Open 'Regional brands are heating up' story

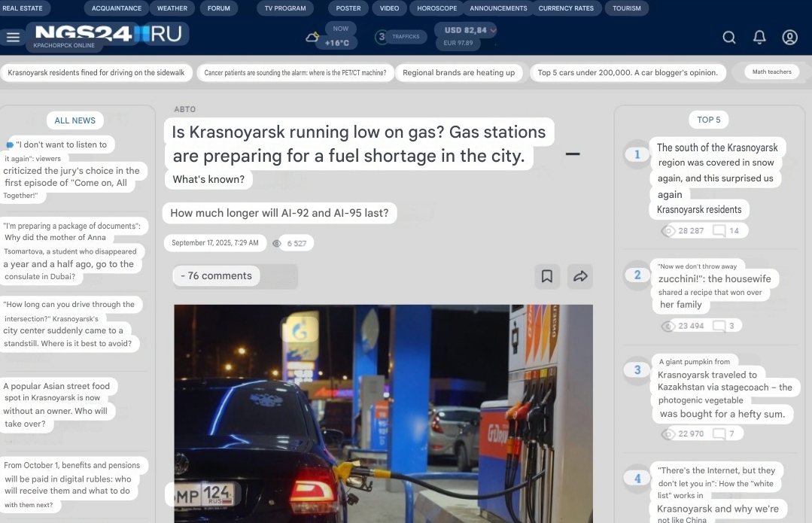[459, 72]
